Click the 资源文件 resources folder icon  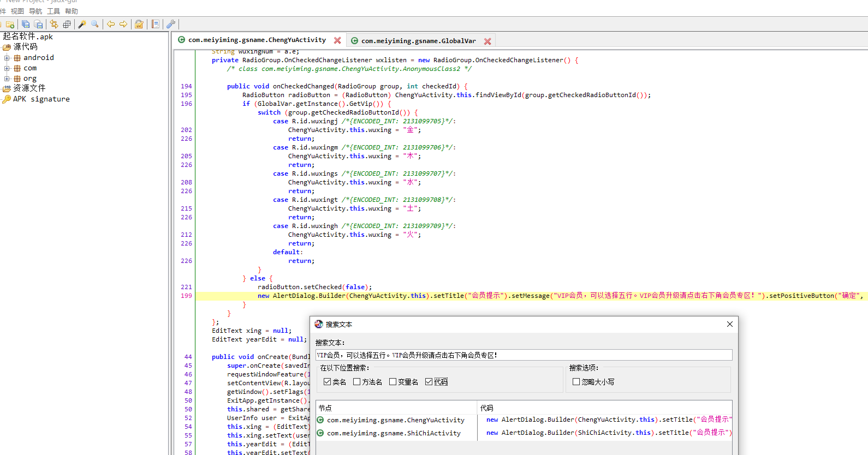(7, 88)
